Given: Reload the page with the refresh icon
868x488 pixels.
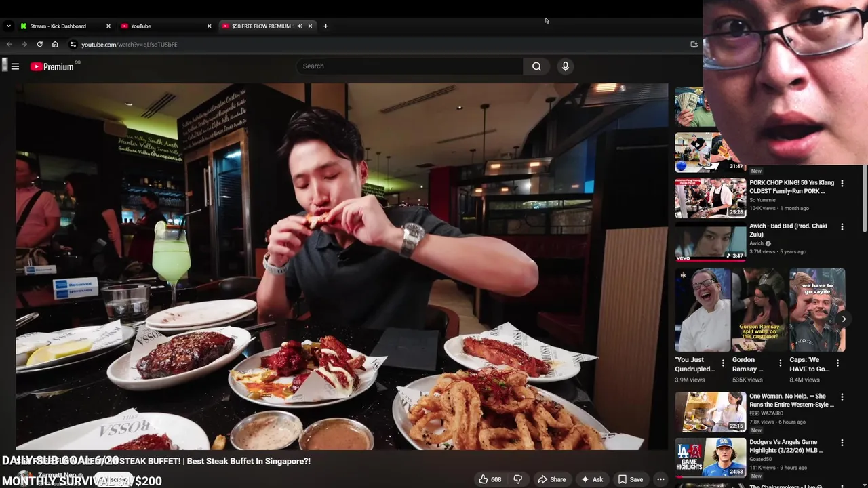Looking at the screenshot, I should tap(39, 45).
